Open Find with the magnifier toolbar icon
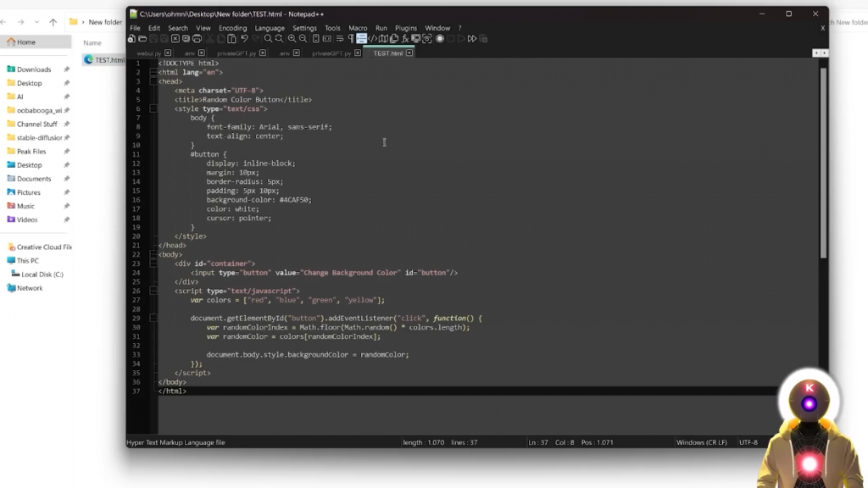The width and height of the screenshot is (868, 488). [268, 39]
